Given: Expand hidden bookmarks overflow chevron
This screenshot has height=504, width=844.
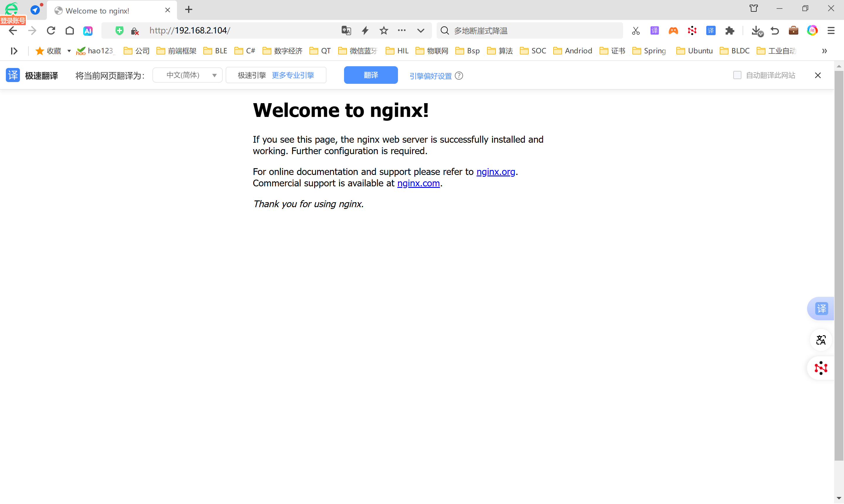Looking at the screenshot, I should 824,51.
